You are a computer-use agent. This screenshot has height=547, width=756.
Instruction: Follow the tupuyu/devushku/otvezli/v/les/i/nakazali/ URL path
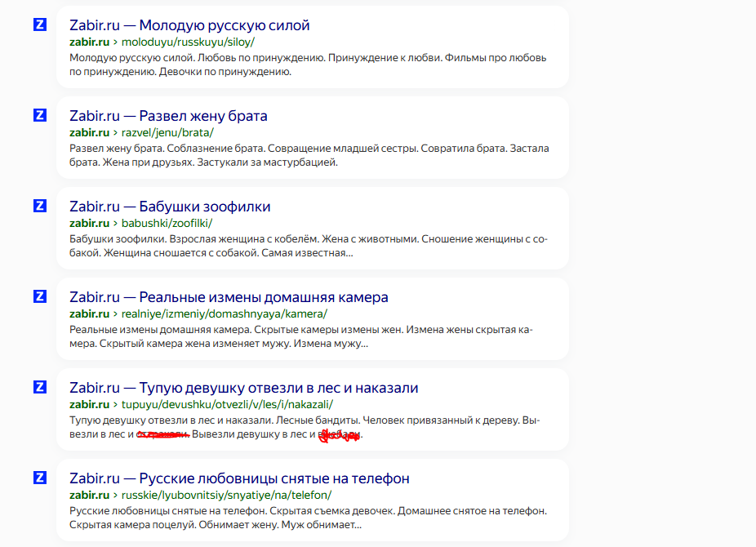click(x=227, y=404)
